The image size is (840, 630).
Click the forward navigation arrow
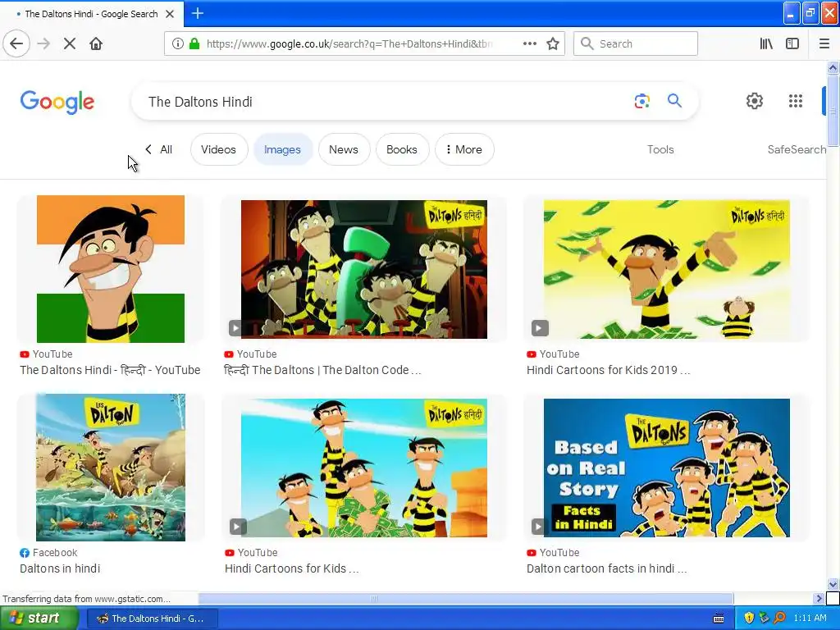pyautogui.click(x=43, y=43)
